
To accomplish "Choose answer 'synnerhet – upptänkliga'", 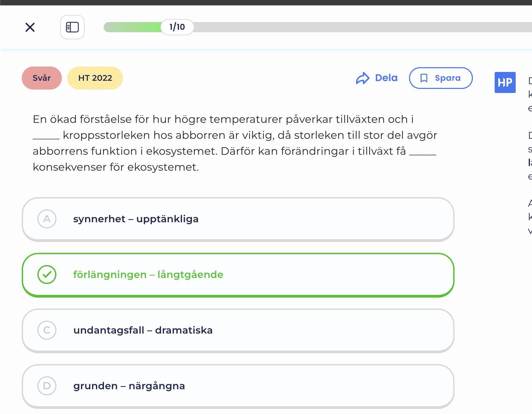I will (x=238, y=219).
